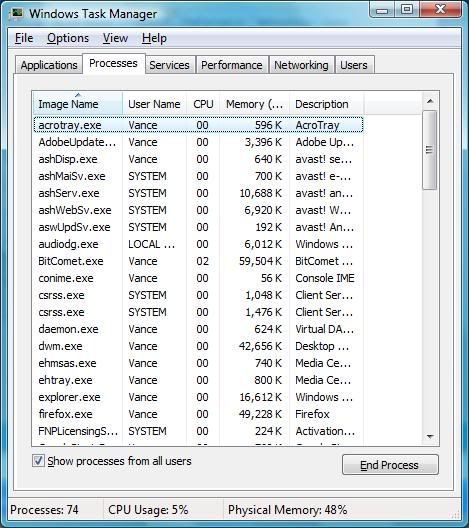Click the 59,504 K memory value
Image resolution: width=469 pixels, height=528 pixels.
click(x=260, y=261)
